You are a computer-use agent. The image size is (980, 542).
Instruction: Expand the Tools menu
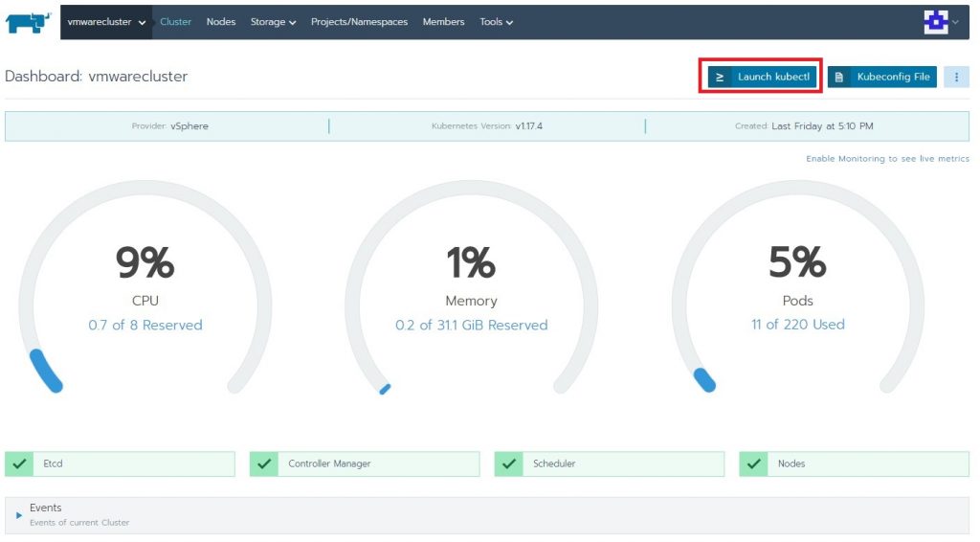coord(497,22)
